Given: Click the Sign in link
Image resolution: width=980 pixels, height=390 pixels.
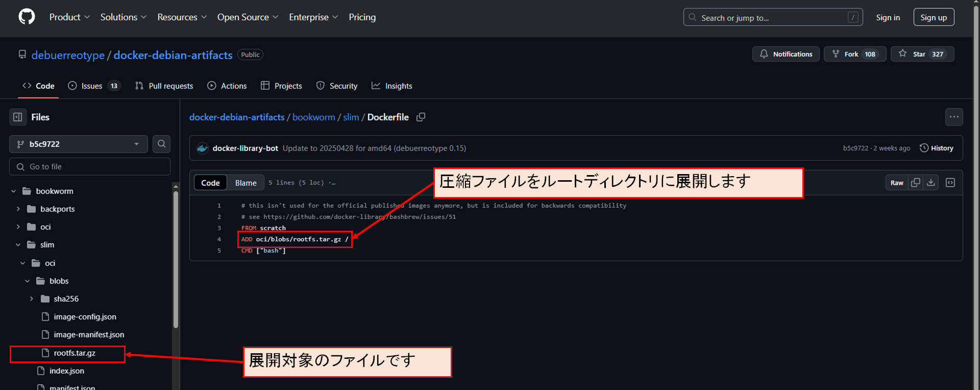Looking at the screenshot, I should [888, 17].
